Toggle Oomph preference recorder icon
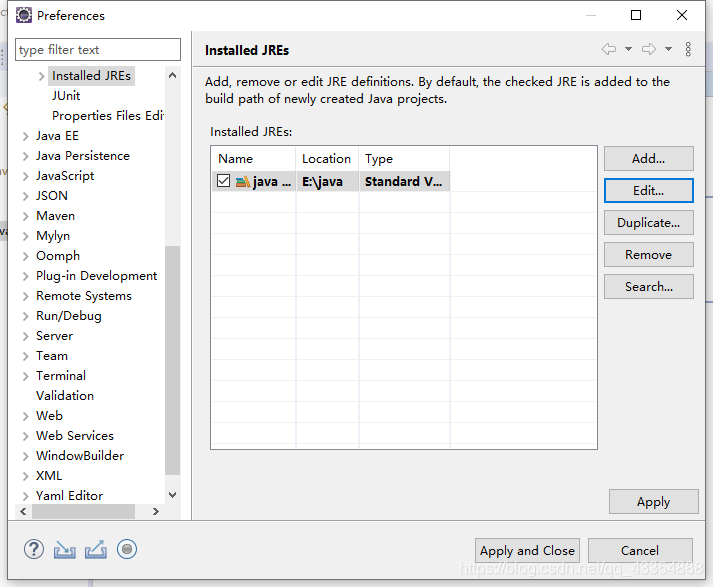Screen dimensions: 713x587 pyautogui.click(x=127, y=549)
